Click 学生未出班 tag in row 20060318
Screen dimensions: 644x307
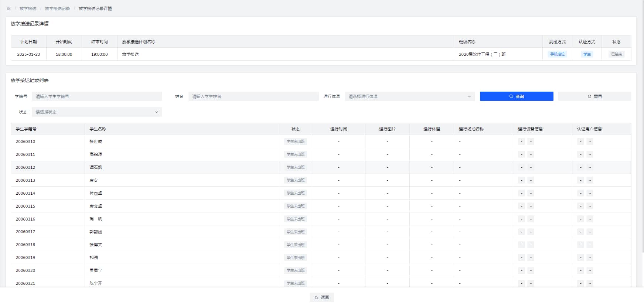pyautogui.click(x=296, y=245)
